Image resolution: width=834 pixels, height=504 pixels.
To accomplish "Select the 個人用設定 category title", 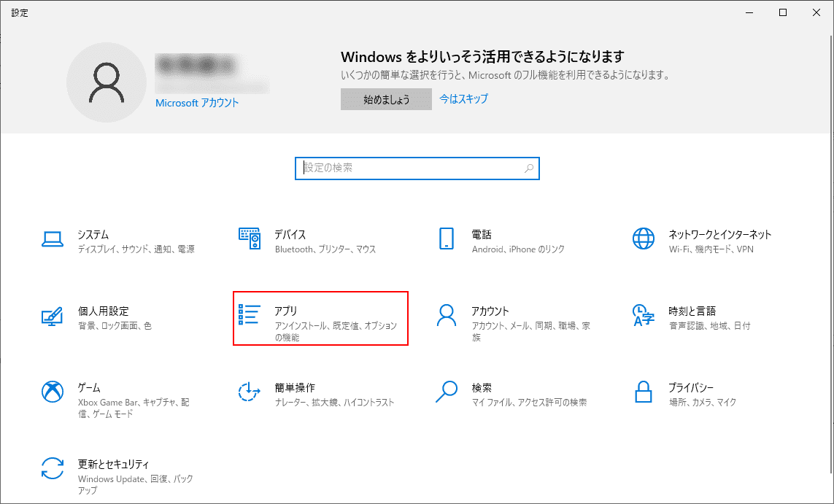I will 103,311.
